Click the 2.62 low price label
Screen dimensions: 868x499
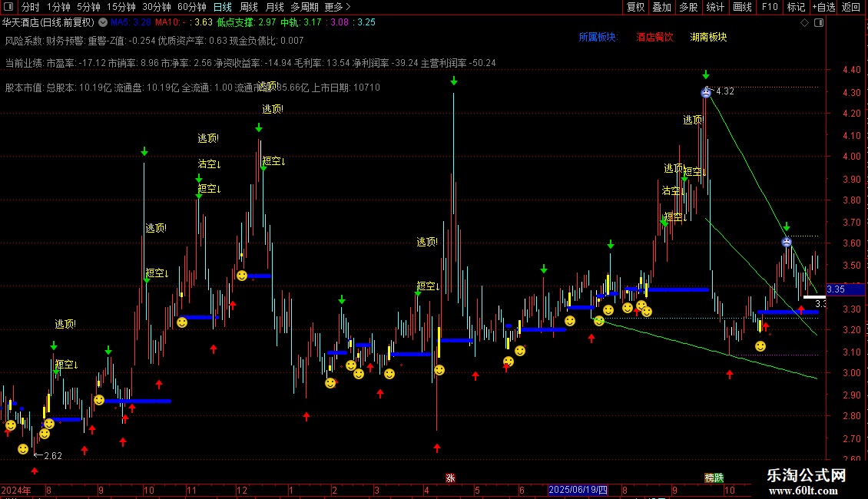point(52,456)
